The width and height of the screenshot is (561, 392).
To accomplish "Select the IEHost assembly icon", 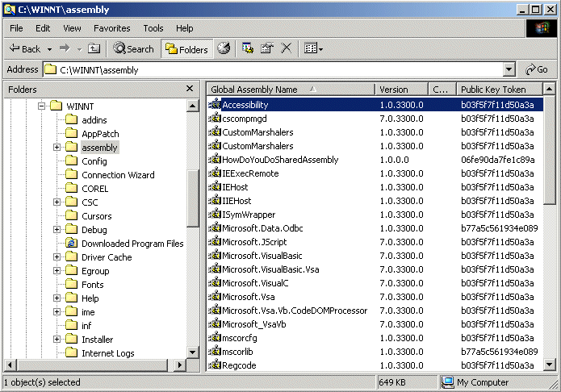I will [x=215, y=186].
